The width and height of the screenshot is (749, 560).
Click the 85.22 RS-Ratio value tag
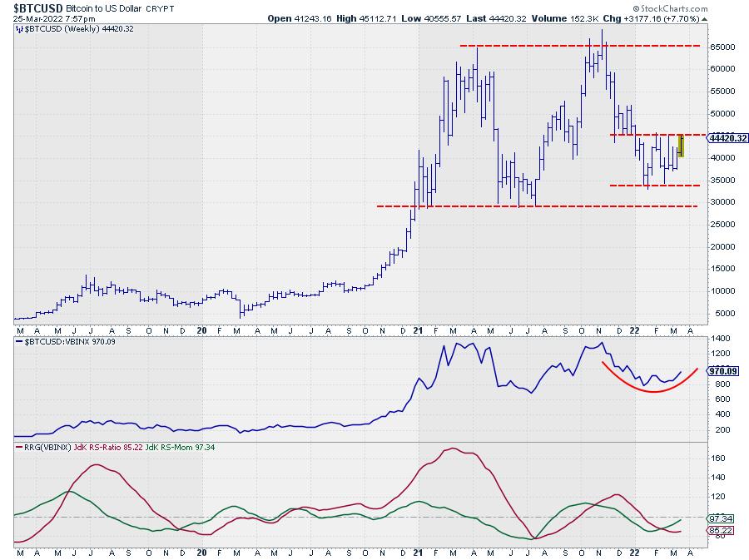(719, 530)
